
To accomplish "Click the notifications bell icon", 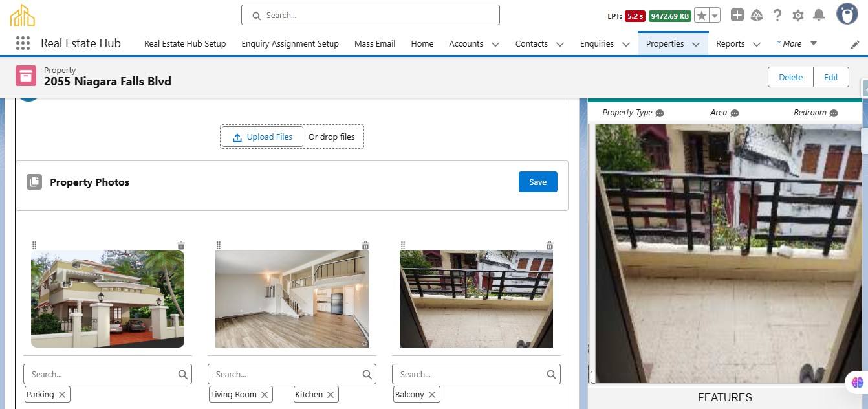I will tap(818, 16).
